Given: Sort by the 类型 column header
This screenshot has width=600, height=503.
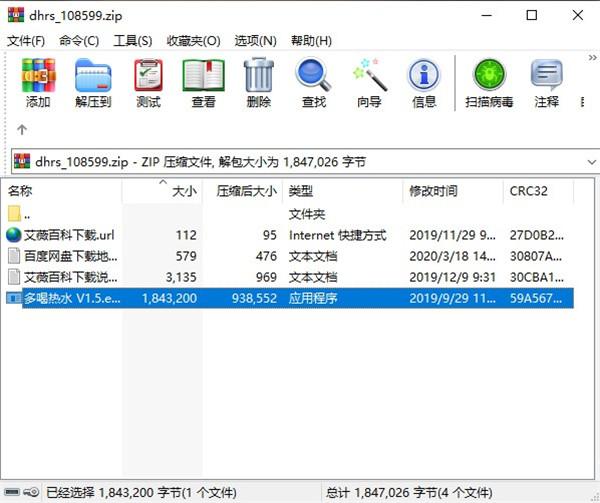Looking at the screenshot, I should [x=343, y=190].
